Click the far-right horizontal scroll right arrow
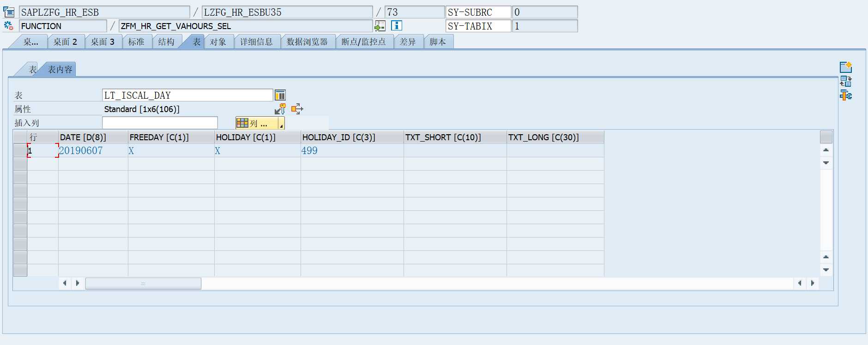This screenshot has width=868, height=345. point(813,283)
